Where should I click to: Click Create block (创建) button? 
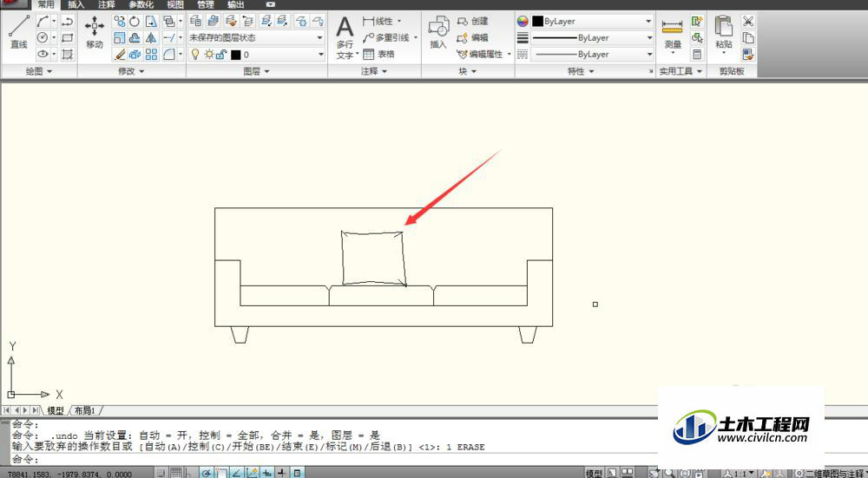[473, 21]
